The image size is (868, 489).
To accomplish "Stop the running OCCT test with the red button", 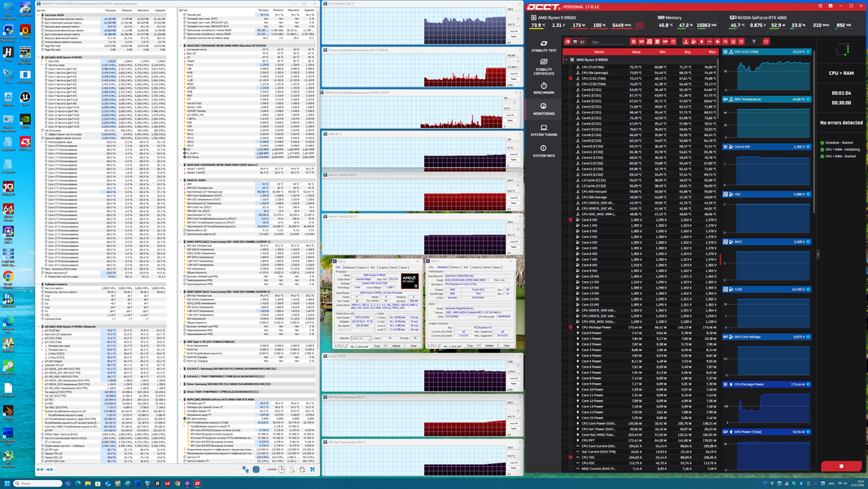I will pos(841,466).
